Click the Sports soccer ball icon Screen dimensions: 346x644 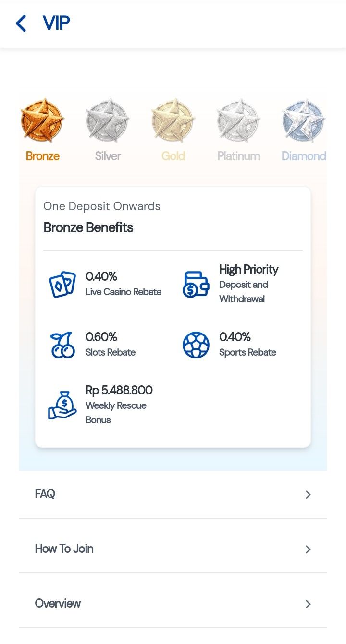196,345
